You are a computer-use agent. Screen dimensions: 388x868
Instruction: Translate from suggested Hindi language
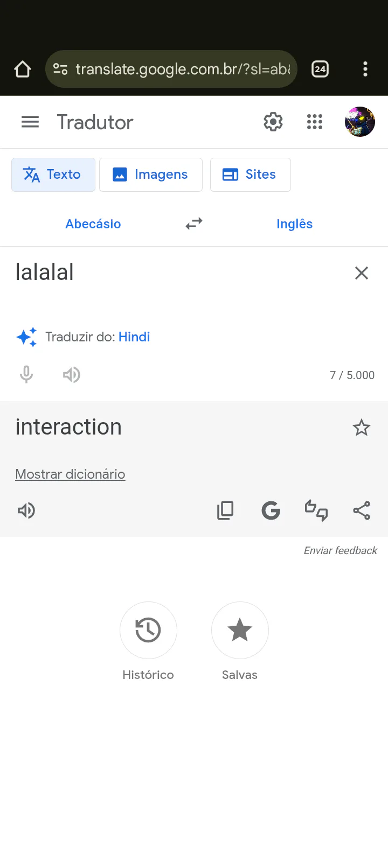coord(134,337)
